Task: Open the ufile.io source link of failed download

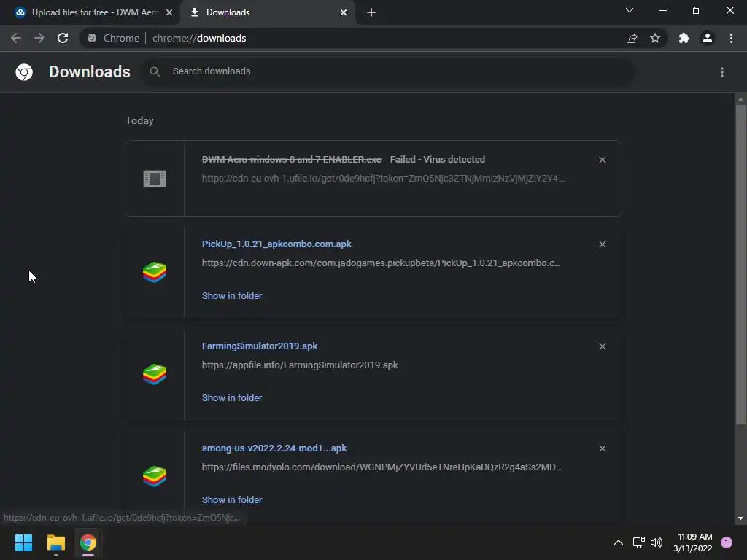Action: point(383,179)
